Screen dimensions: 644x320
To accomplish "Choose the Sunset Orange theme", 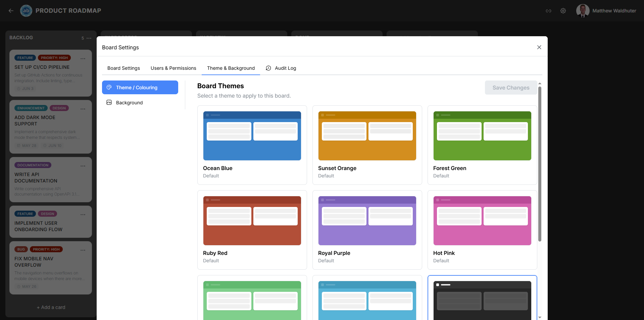I will 367,145.
